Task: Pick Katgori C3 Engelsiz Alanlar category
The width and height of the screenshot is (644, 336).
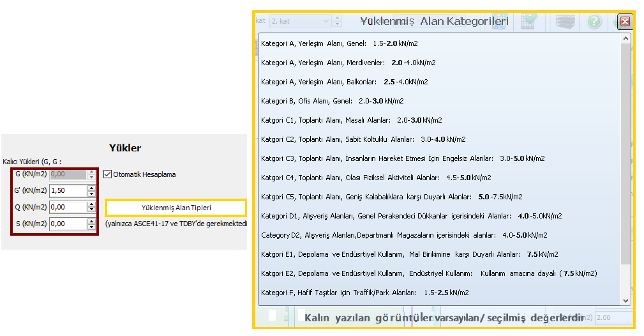Action: [x=402, y=158]
